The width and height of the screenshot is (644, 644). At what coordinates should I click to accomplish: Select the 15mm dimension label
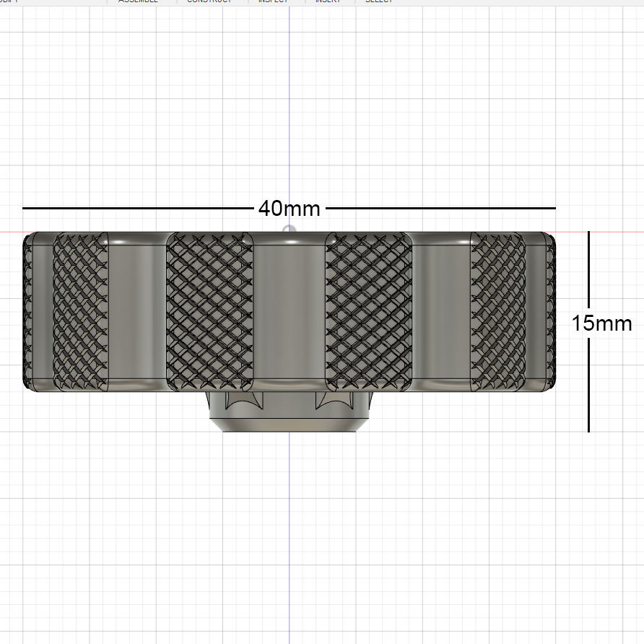[603, 324]
